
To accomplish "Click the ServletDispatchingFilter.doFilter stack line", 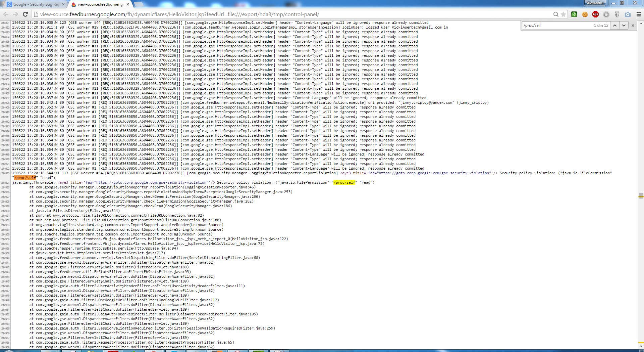I will [x=145, y=258].
